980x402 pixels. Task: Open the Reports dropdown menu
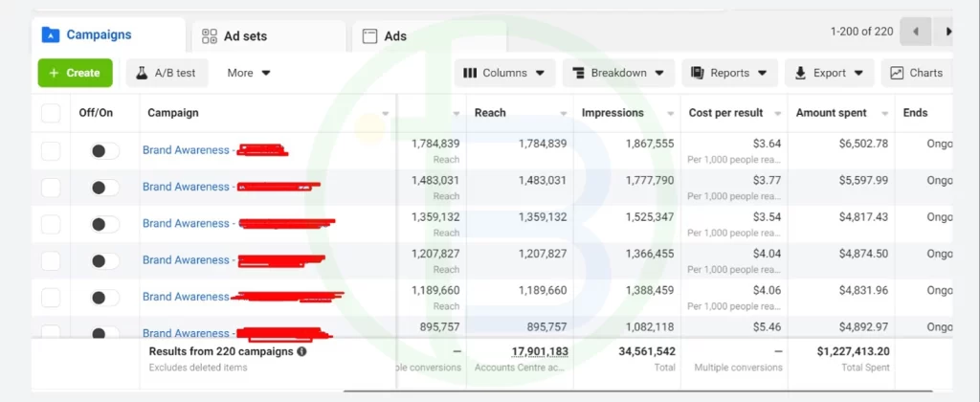[x=729, y=73]
